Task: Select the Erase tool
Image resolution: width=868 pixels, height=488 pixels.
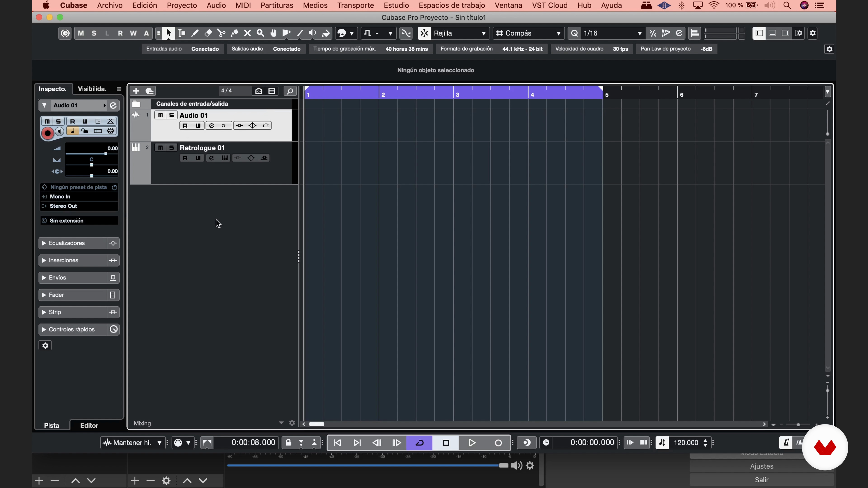Action: pos(208,33)
